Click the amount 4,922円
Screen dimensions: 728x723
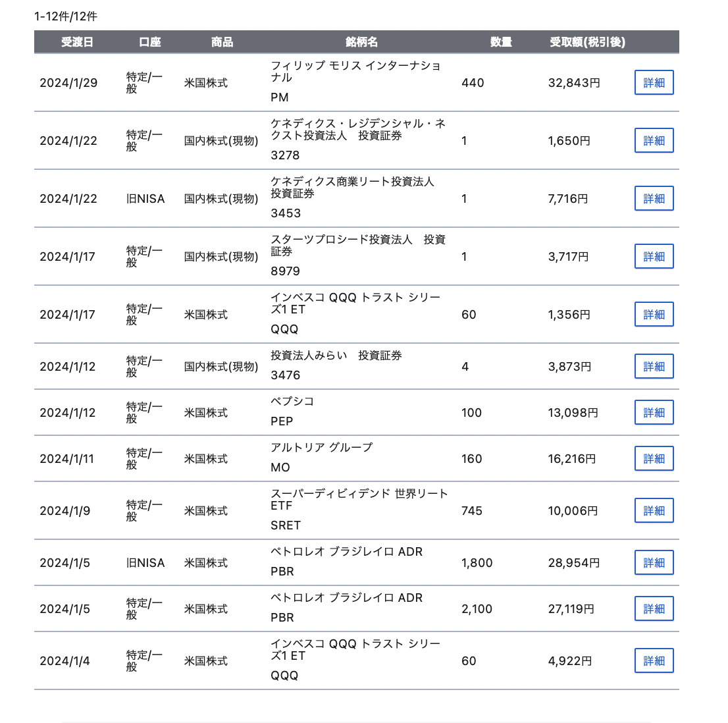(x=569, y=661)
